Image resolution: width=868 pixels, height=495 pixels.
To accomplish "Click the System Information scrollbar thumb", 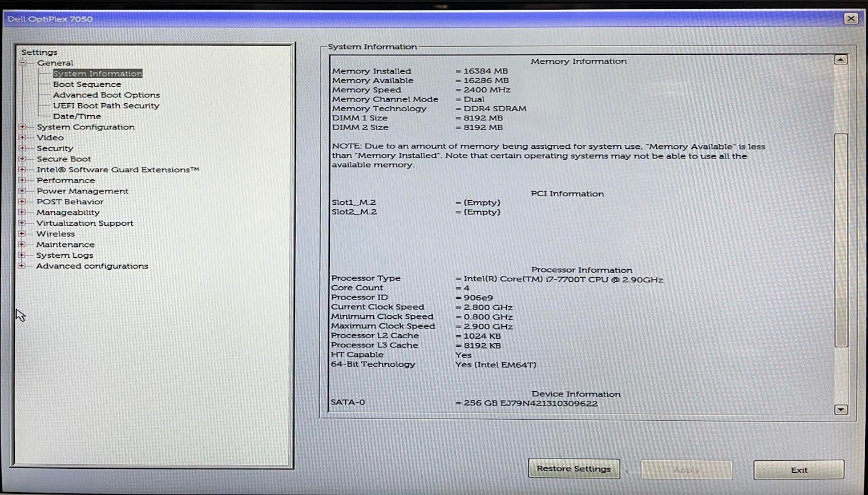I will [x=841, y=240].
